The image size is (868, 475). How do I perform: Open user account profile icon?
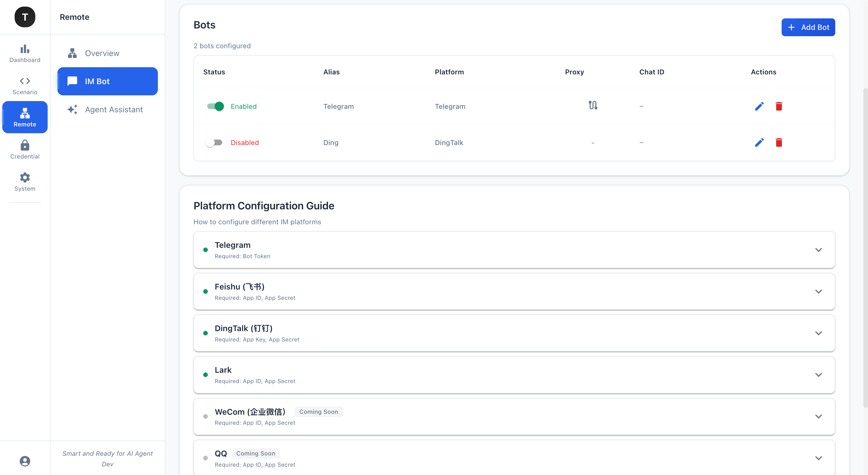tap(25, 461)
